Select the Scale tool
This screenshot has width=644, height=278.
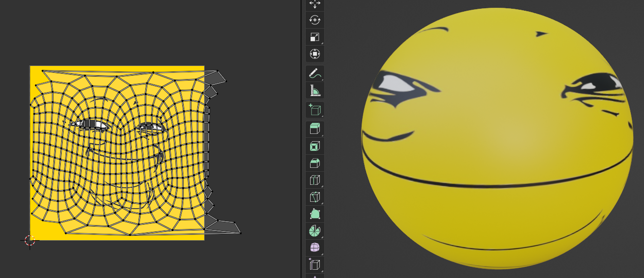[314, 37]
